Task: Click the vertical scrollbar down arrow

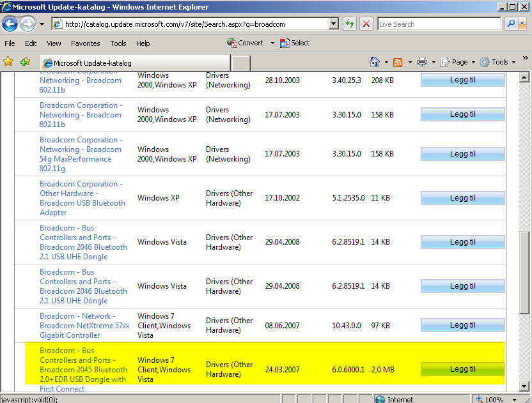Action: click(x=524, y=386)
